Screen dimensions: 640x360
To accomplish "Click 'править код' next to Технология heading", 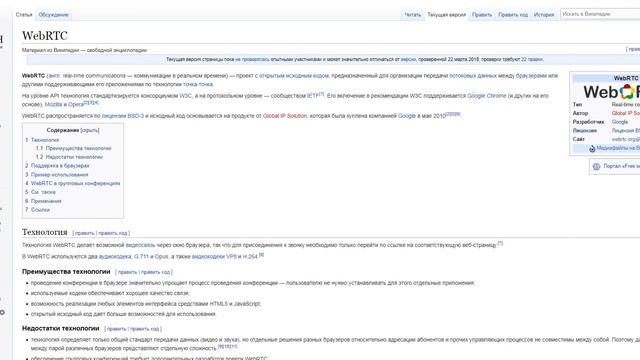I will tap(113, 233).
